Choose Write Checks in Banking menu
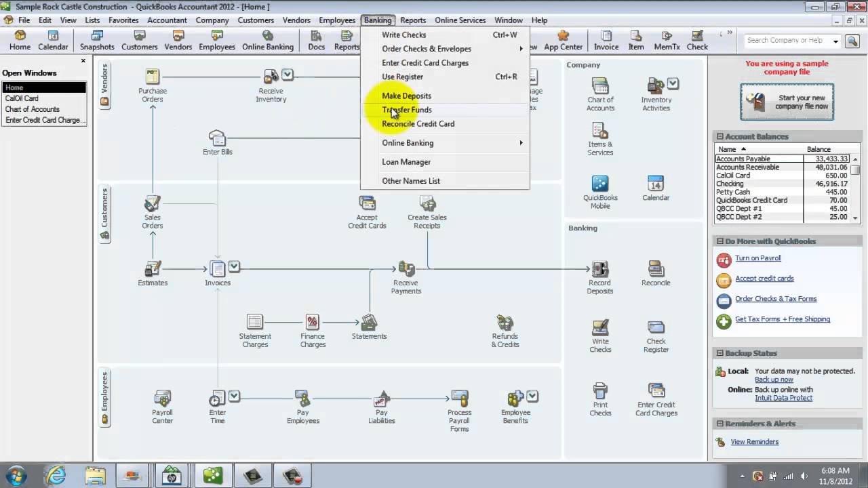This screenshot has height=488, width=868. [x=445, y=35]
